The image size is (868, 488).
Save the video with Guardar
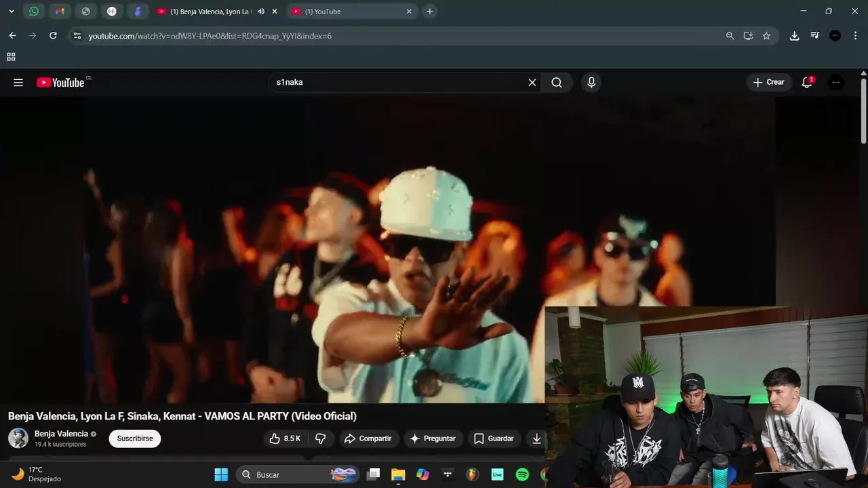pyautogui.click(x=494, y=439)
